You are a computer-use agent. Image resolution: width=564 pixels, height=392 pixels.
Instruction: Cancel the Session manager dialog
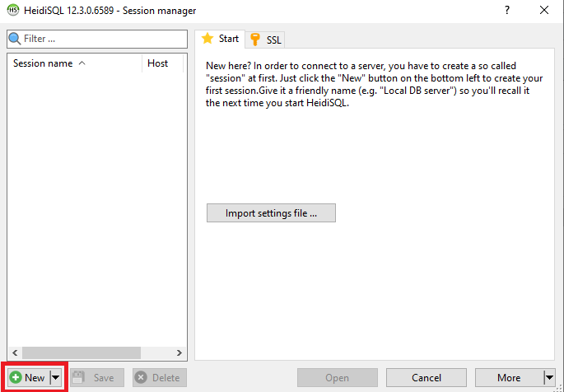click(426, 378)
